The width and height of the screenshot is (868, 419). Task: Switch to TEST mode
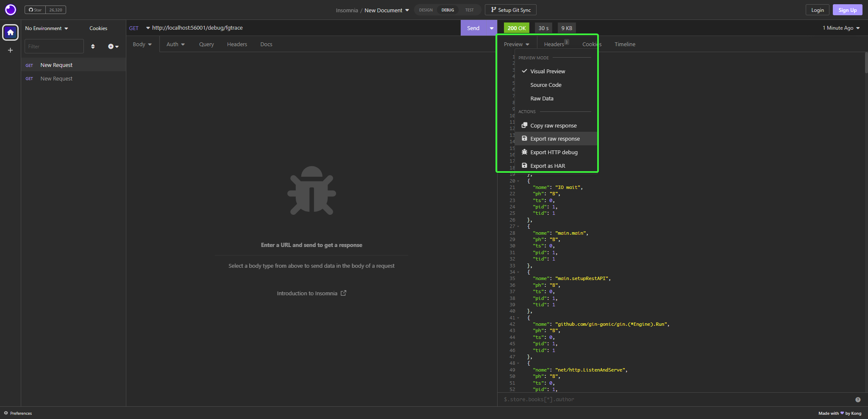coord(469,10)
